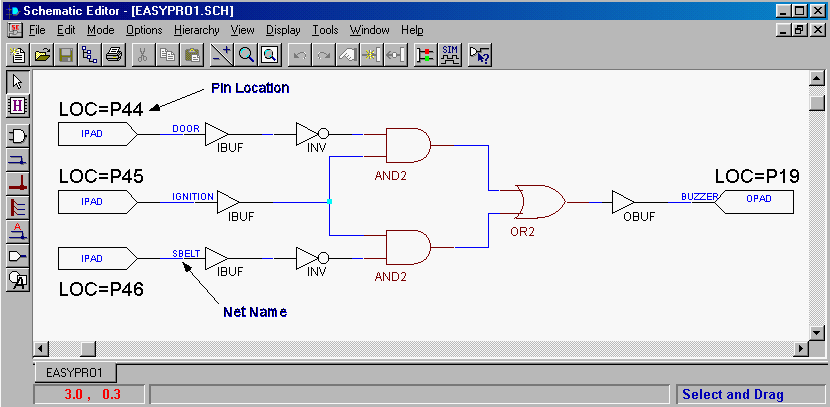Select the Draw Wires tool
The image size is (830, 407).
point(18,159)
